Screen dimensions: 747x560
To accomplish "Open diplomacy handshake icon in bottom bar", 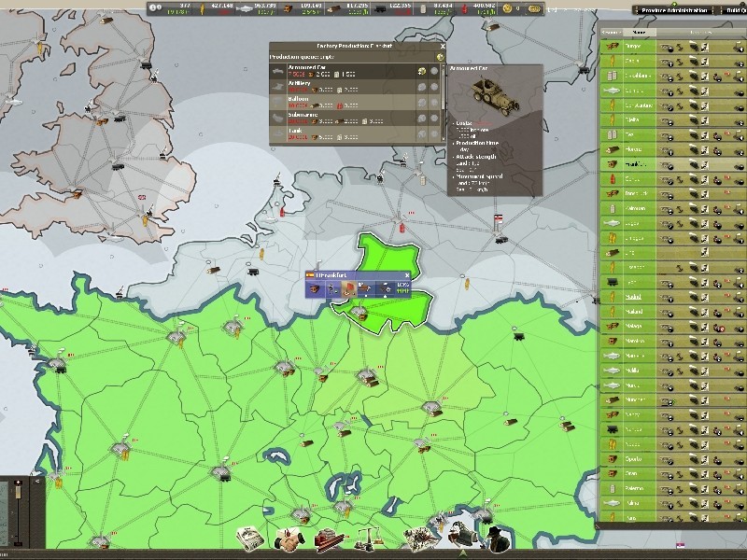I will [x=289, y=539].
